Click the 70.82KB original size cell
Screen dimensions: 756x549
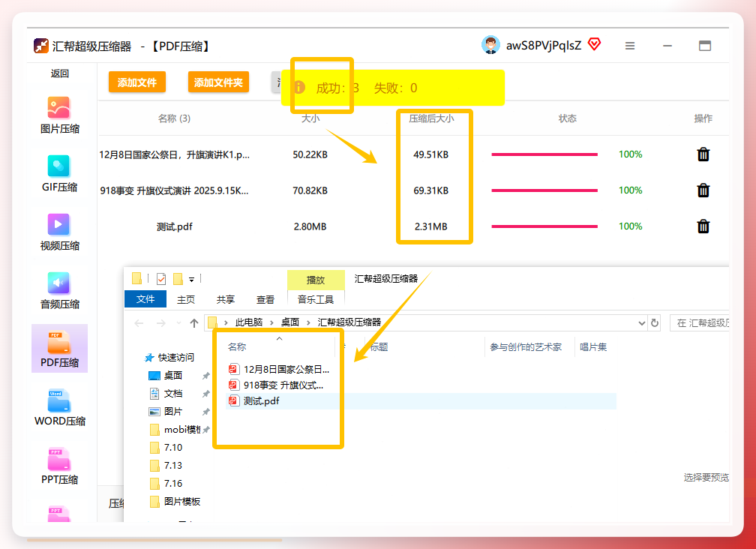(310, 190)
